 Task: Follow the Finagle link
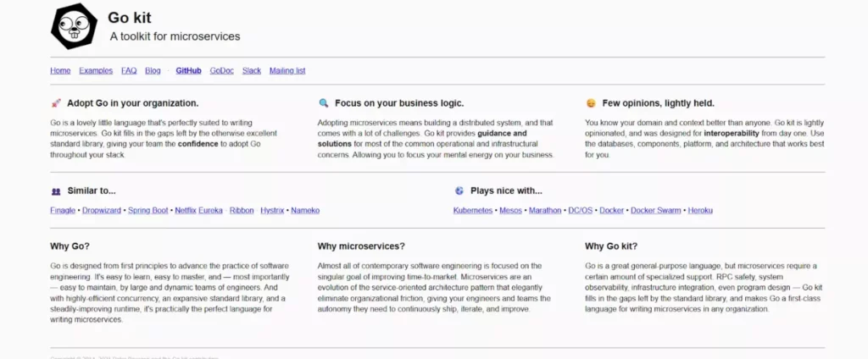(x=64, y=210)
